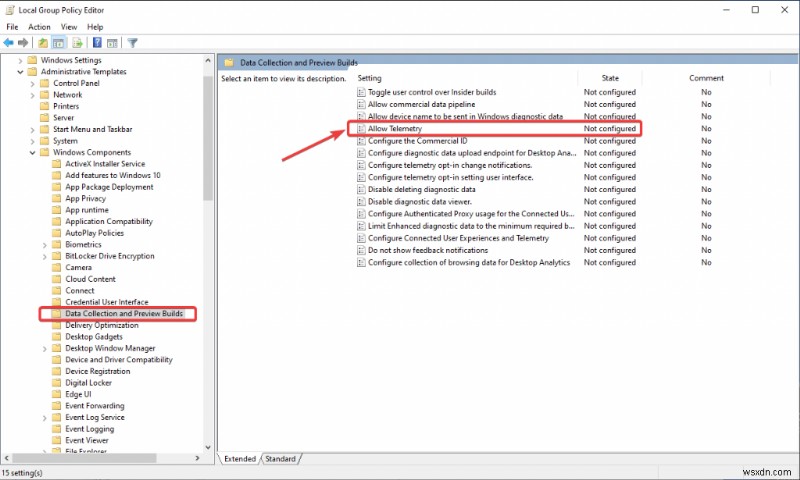Click the tree pane scroll up arrow
Image resolution: width=800 pixels, height=480 pixels.
point(208,60)
